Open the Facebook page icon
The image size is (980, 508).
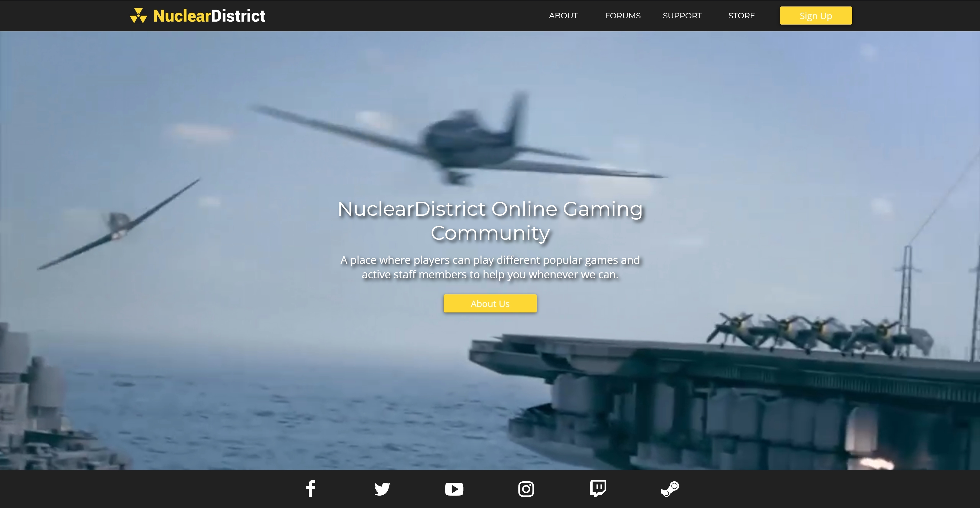click(311, 489)
